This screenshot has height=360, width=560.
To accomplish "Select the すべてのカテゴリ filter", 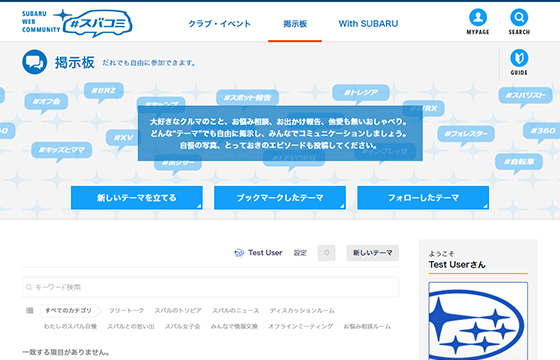I will pyautogui.click(x=69, y=310).
